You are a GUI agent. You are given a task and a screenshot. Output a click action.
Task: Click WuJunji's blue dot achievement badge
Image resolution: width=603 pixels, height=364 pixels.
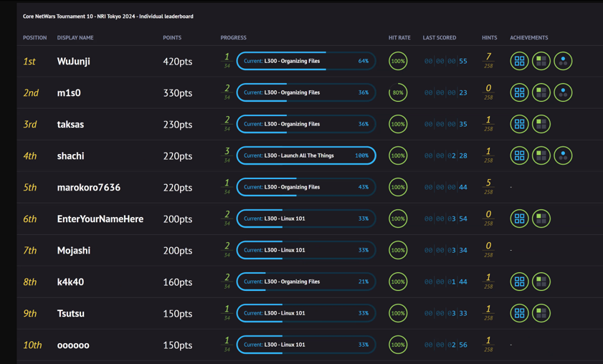click(563, 62)
